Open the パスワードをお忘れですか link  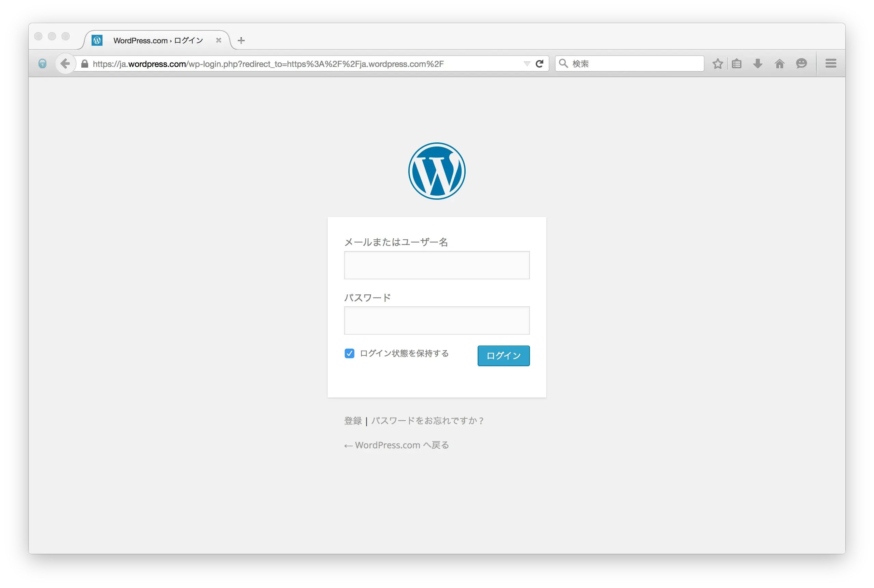click(x=427, y=420)
